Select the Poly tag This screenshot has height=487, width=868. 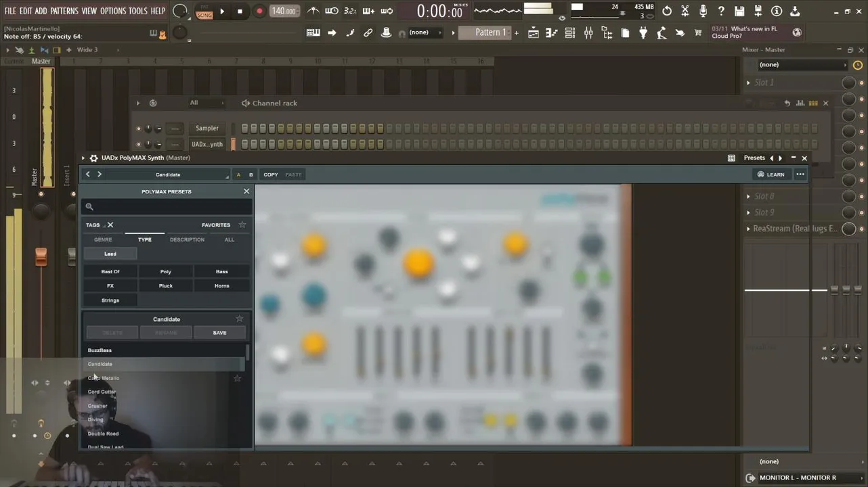[x=166, y=271]
